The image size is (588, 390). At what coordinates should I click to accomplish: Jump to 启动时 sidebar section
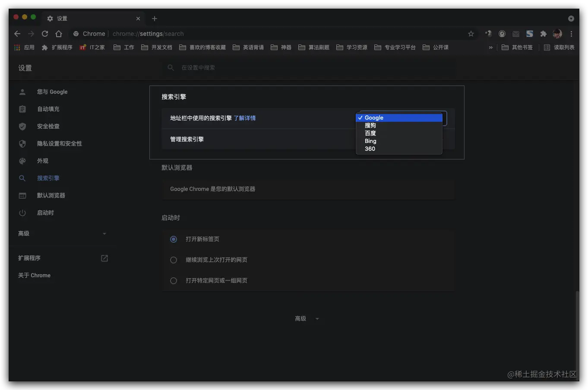pyautogui.click(x=45, y=213)
